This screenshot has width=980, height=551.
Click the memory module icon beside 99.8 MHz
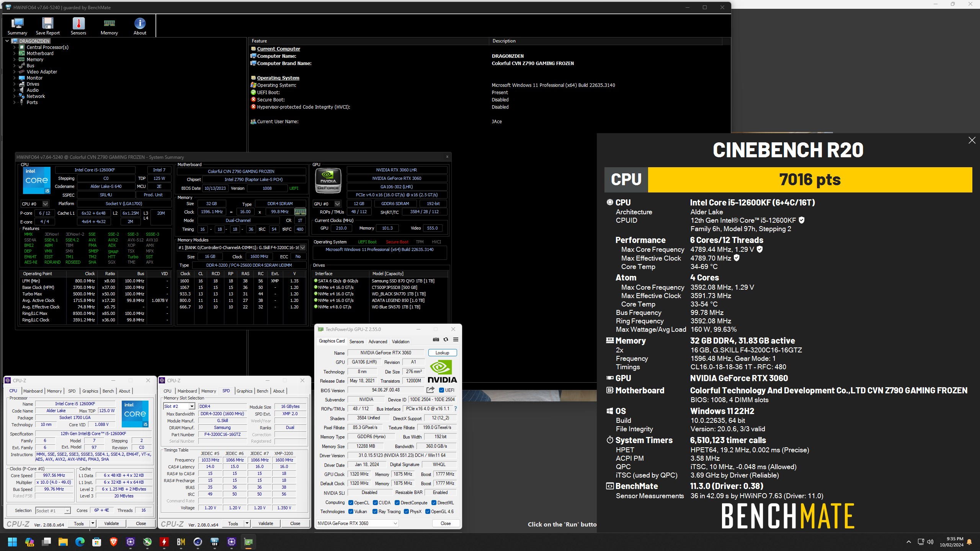300,212
